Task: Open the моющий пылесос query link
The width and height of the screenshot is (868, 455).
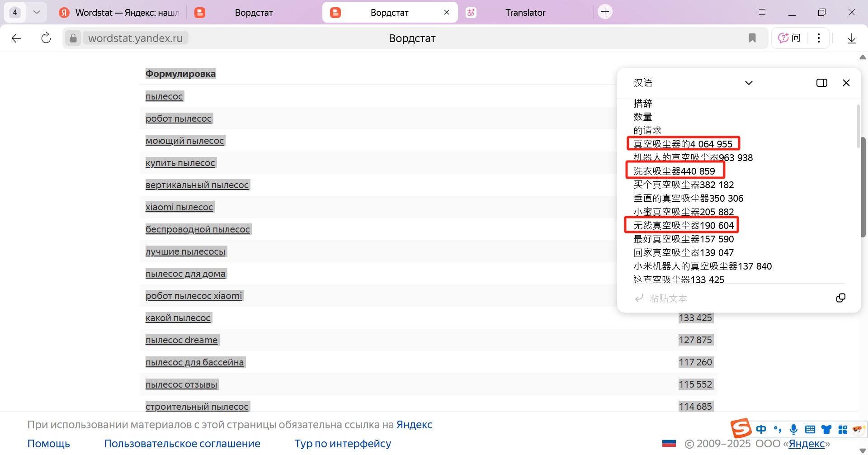Action: [184, 141]
